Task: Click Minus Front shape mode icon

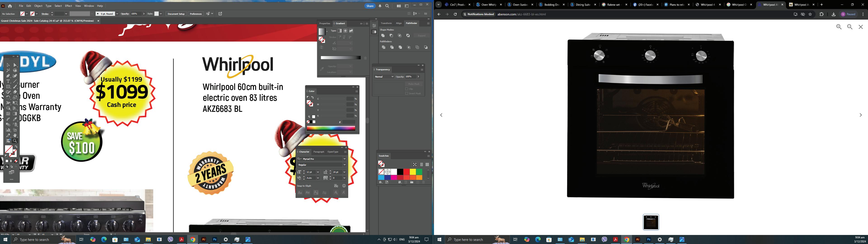Action: (x=391, y=36)
